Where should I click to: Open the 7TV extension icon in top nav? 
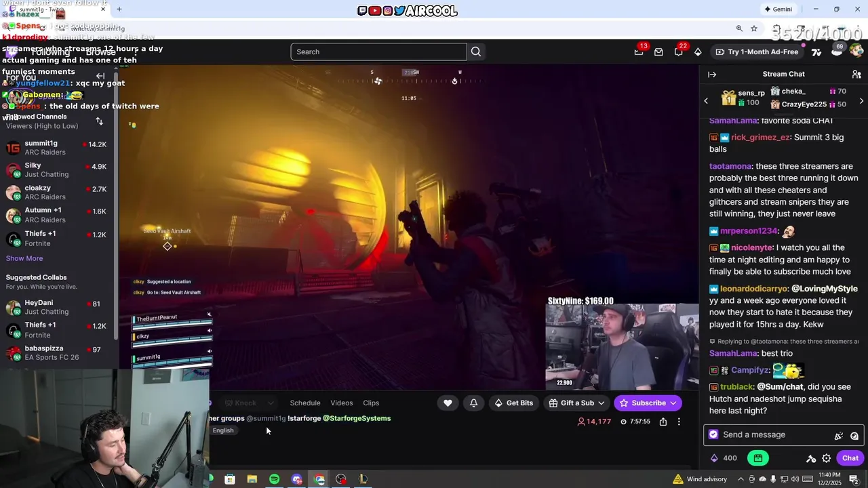tap(816, 52)
